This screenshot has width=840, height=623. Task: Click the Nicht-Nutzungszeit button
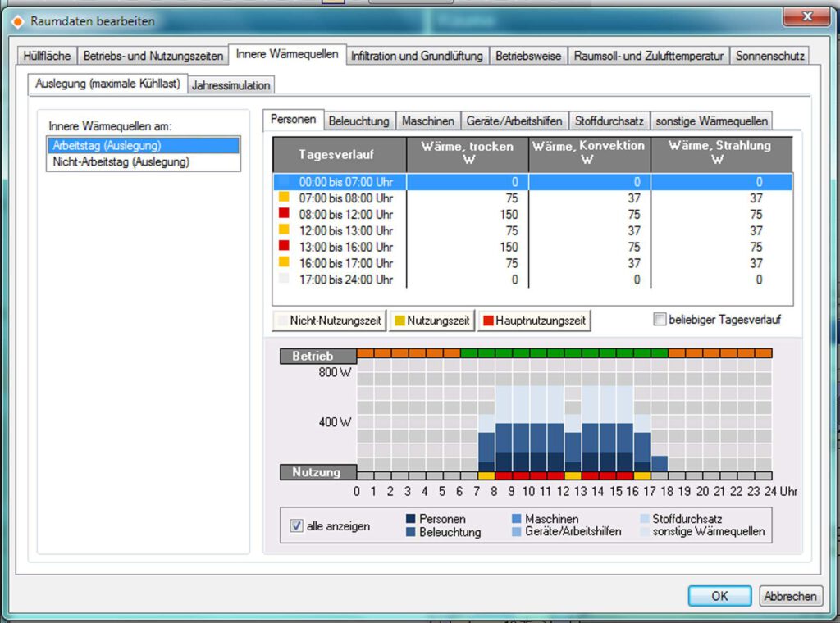tap(330, 321)
